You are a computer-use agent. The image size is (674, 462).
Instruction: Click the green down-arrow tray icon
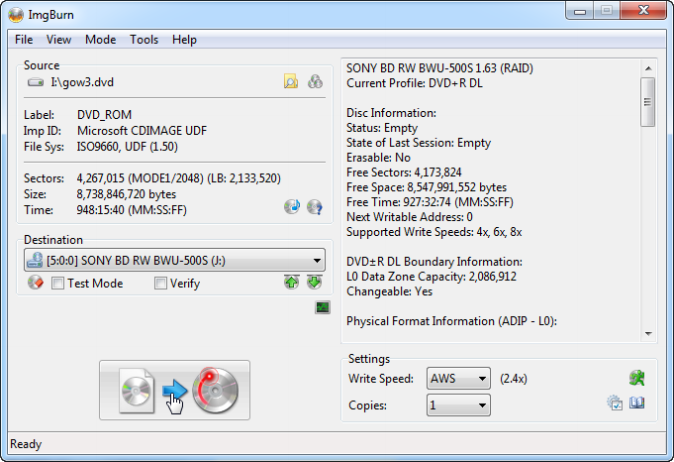(314, 283)
